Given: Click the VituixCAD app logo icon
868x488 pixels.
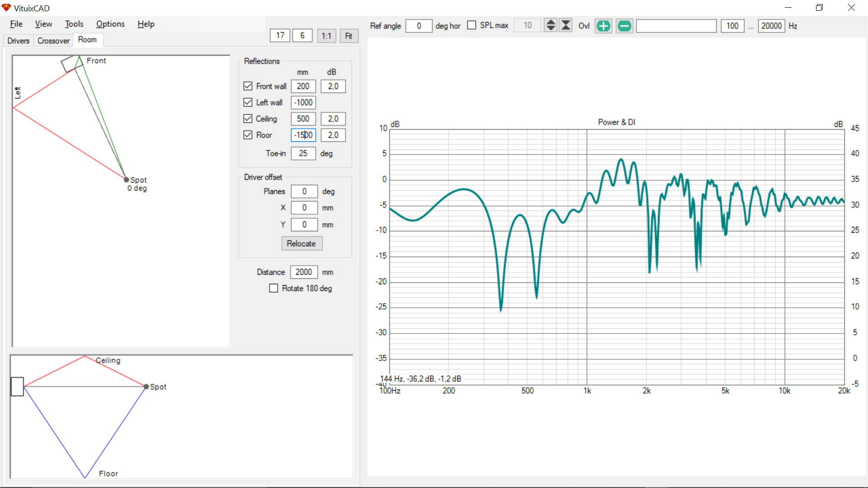Looking at the screenshot, I should click(x=6, y=8).
